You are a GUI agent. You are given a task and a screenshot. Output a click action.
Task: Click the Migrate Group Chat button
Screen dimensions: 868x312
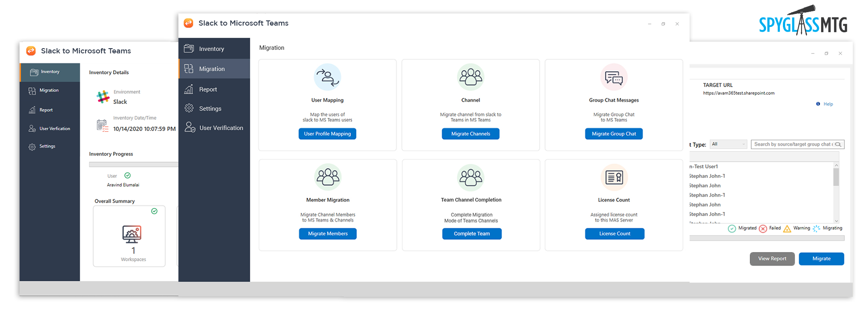614,134
